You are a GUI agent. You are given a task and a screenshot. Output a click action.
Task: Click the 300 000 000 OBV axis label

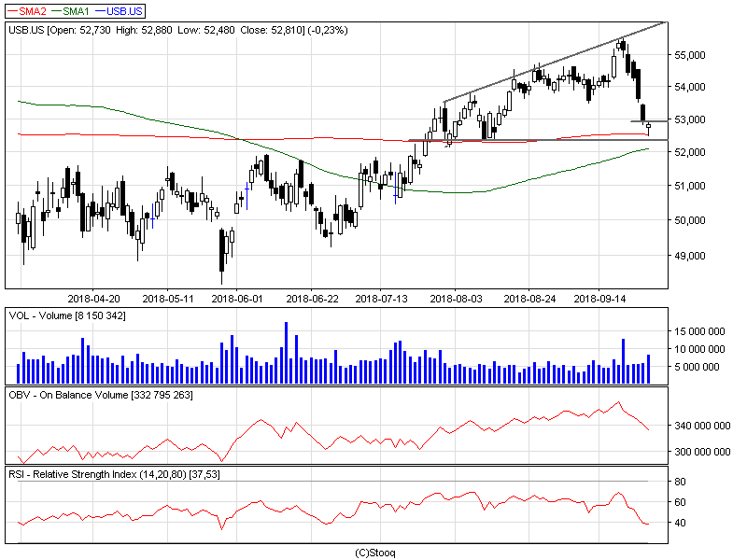click(x=702, y=452)
